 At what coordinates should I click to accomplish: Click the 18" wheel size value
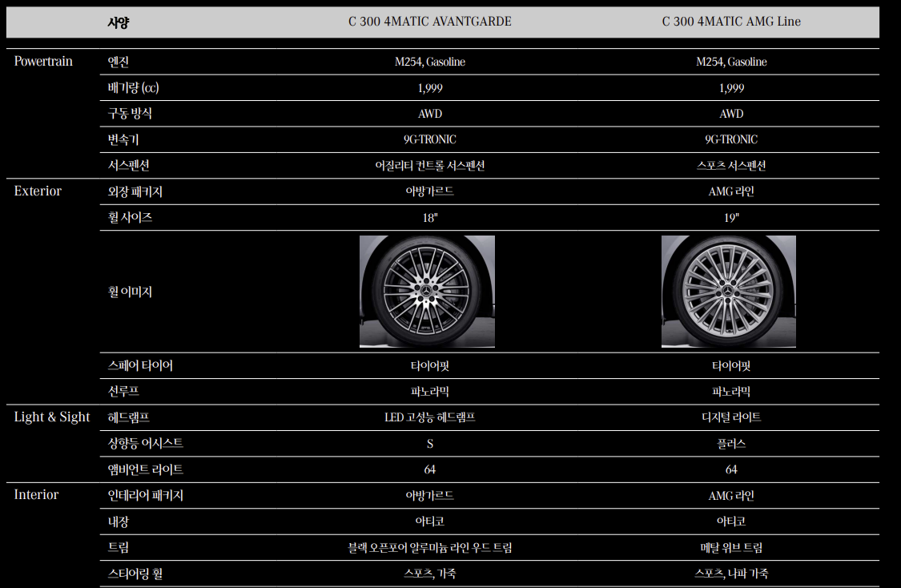[430, 218]
